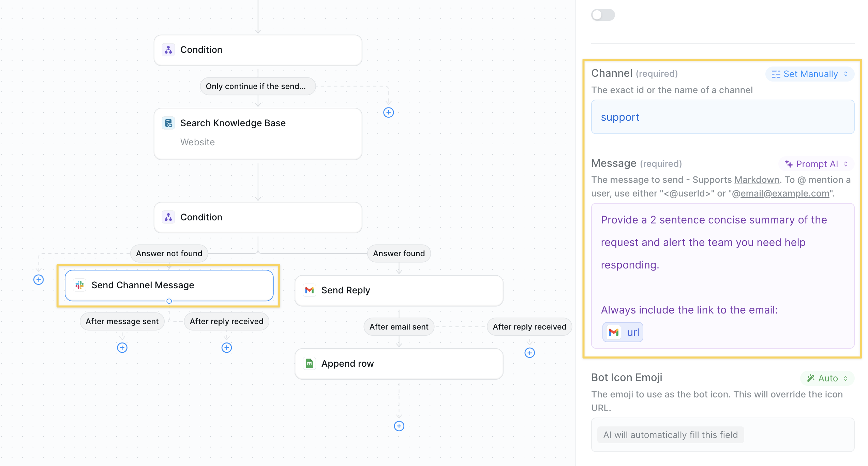Click the After email sent label

(x=399, y=327)
